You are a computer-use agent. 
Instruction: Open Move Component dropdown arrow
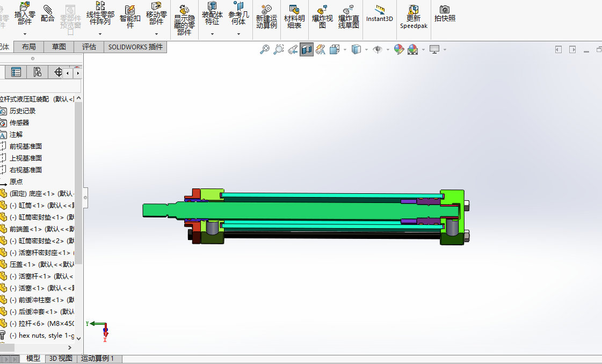pyautogui.click(x=156, y=34)
